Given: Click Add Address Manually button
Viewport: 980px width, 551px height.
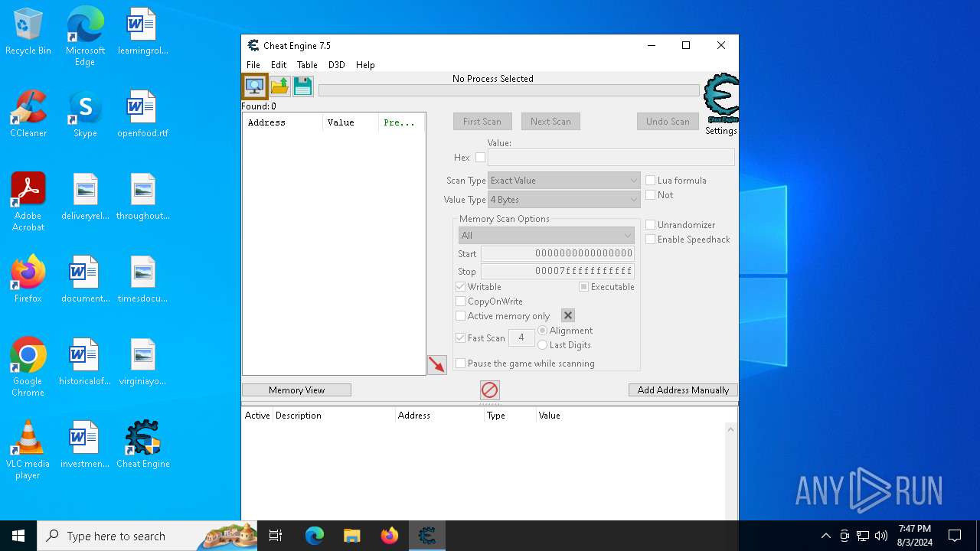Looking at the screenshot, I should click(683, 390).
